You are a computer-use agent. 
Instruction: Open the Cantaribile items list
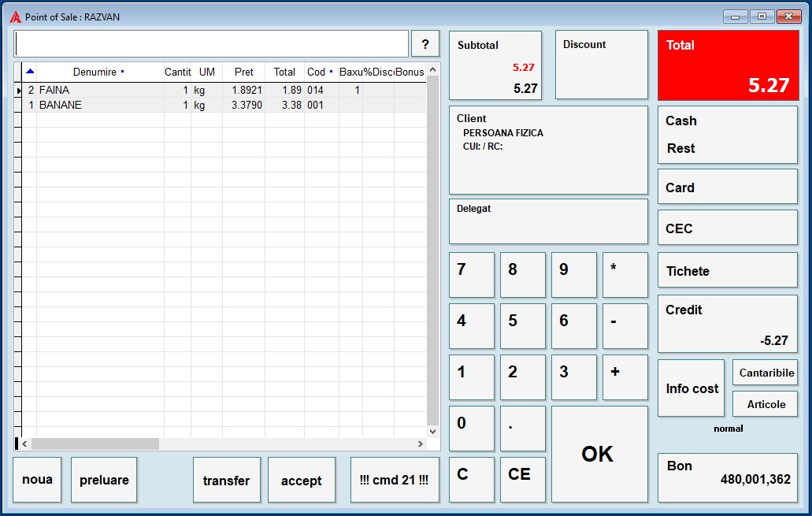click(x=766, y=373)
